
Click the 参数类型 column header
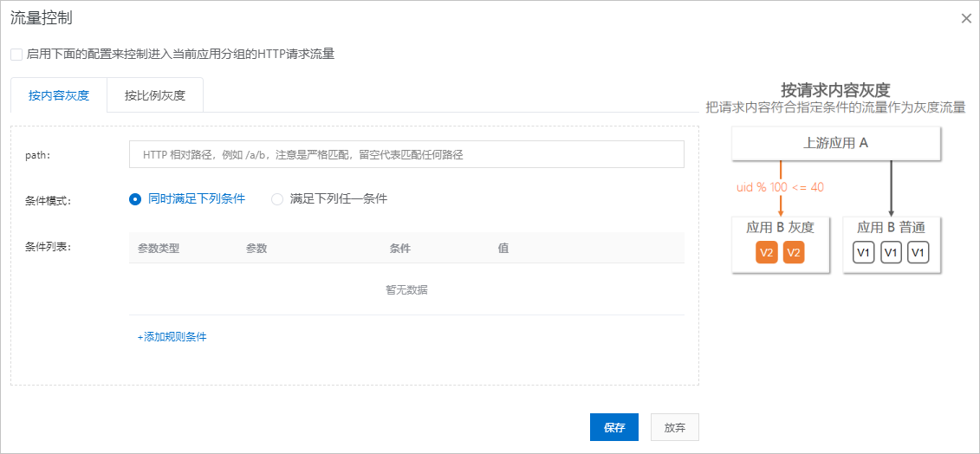[x=159, y=248]
